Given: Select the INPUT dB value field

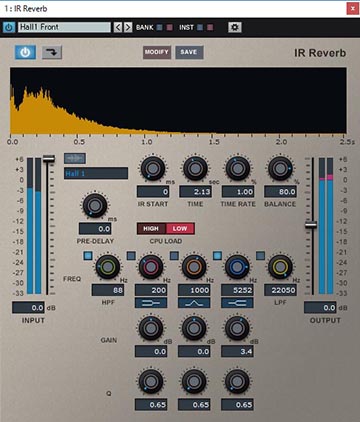Looking at the screenshot, I should pos(28,307).
